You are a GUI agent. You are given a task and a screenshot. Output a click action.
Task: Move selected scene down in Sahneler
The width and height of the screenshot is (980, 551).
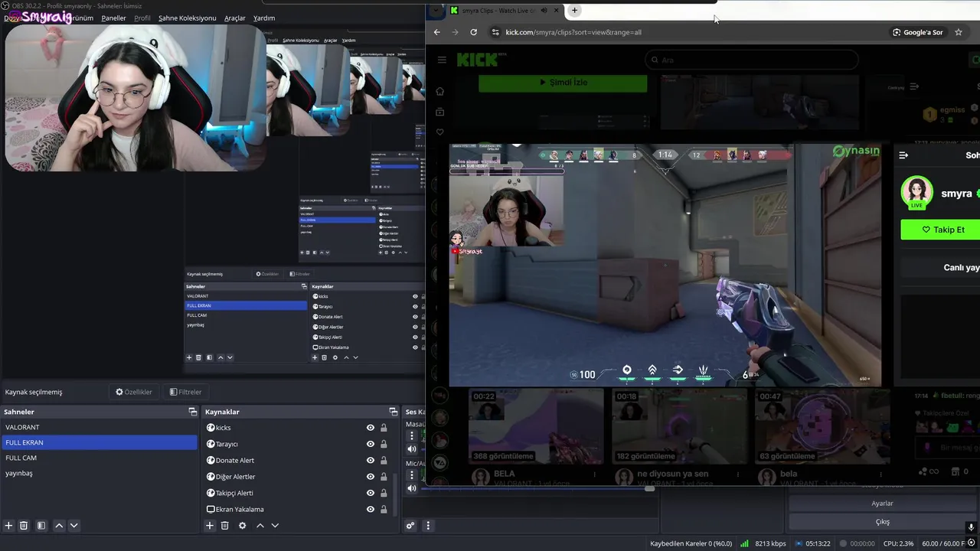(74, 526)
